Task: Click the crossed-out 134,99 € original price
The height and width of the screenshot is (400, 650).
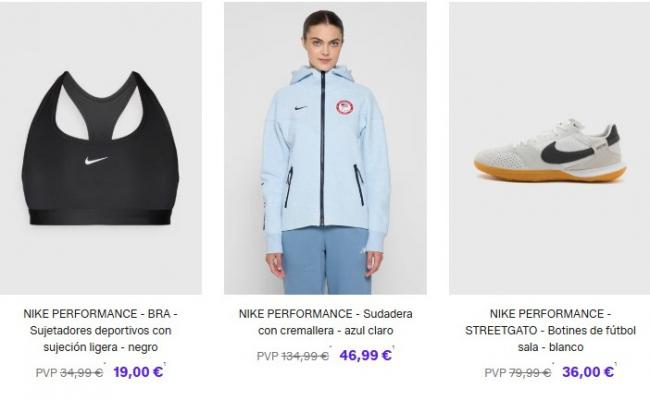Action: pyautogui.click(x=305, y=356)
